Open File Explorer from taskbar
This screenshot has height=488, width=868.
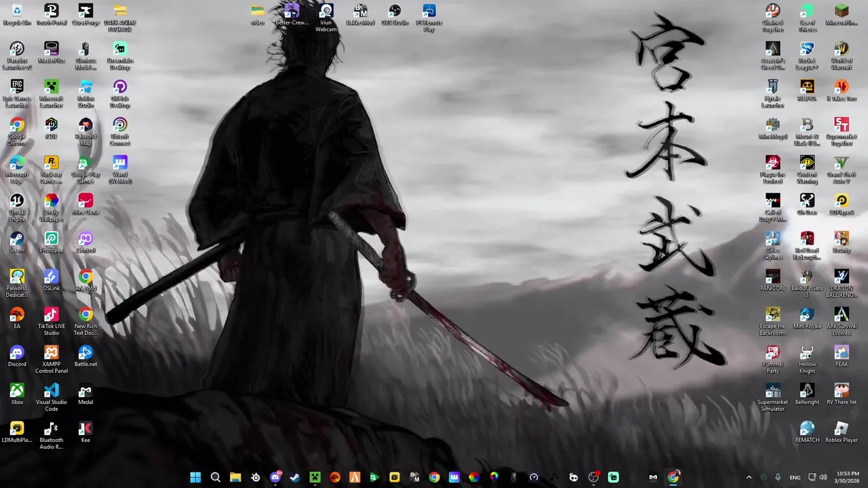pyautogui.click(x=235, y=477)
